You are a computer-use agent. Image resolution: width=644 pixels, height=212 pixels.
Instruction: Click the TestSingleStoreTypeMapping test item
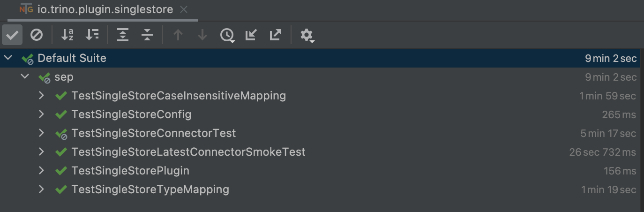[x=150, y=189]
